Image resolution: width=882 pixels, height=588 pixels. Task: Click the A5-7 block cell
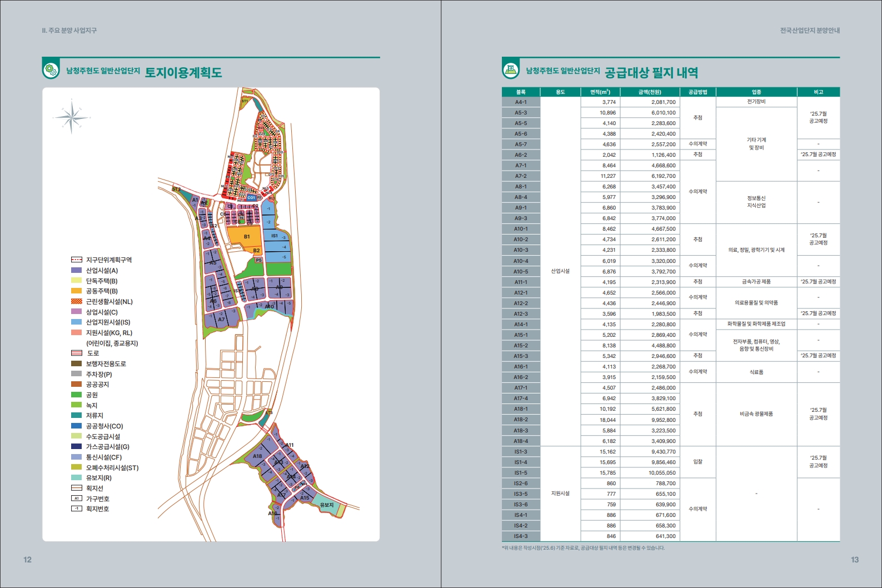point(521,144)
